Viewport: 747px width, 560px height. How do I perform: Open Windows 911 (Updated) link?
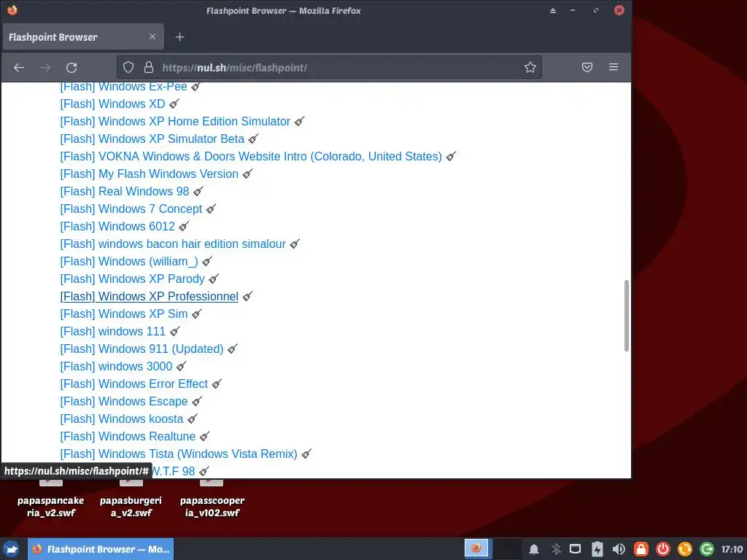pyautogui.click(x=142, y=349)
